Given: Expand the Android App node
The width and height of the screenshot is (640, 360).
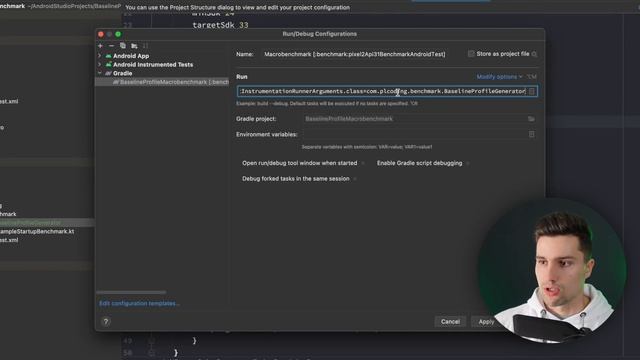Looking at the screenshot, I should point(100,56).
